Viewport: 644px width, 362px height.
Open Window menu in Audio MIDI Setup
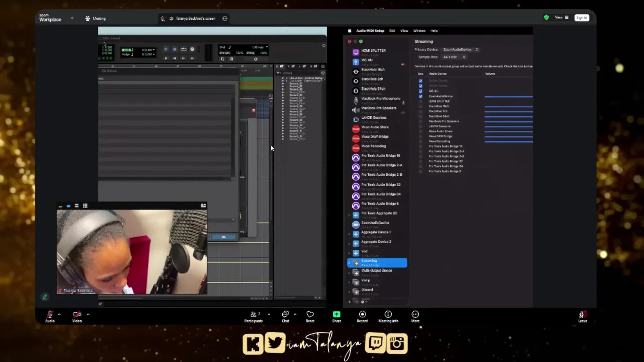[419, 31]
